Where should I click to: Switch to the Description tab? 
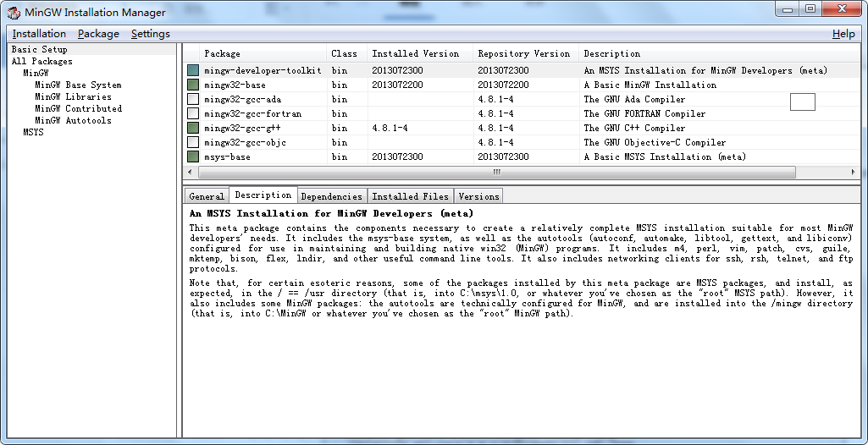pos(263,195)
